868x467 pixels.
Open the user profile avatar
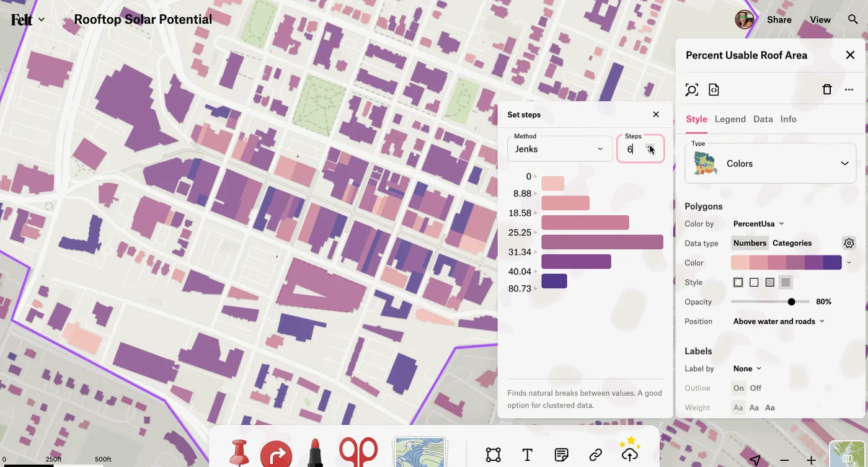[745, 20]
